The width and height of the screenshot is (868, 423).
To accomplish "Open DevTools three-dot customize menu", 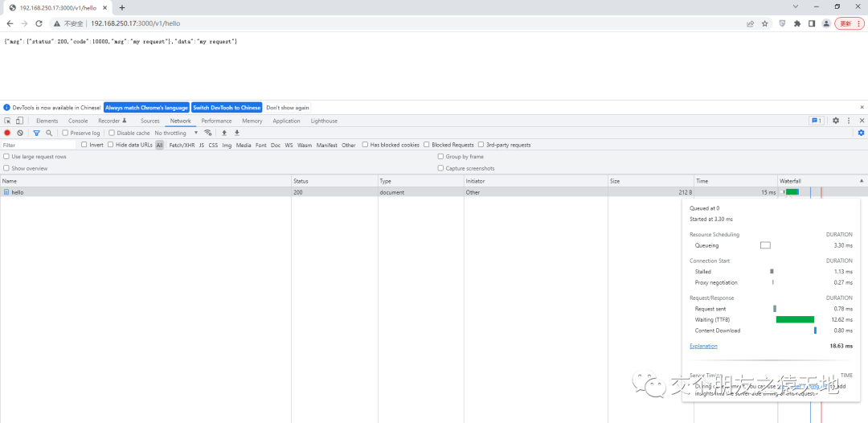I will (x=849, y=121).
